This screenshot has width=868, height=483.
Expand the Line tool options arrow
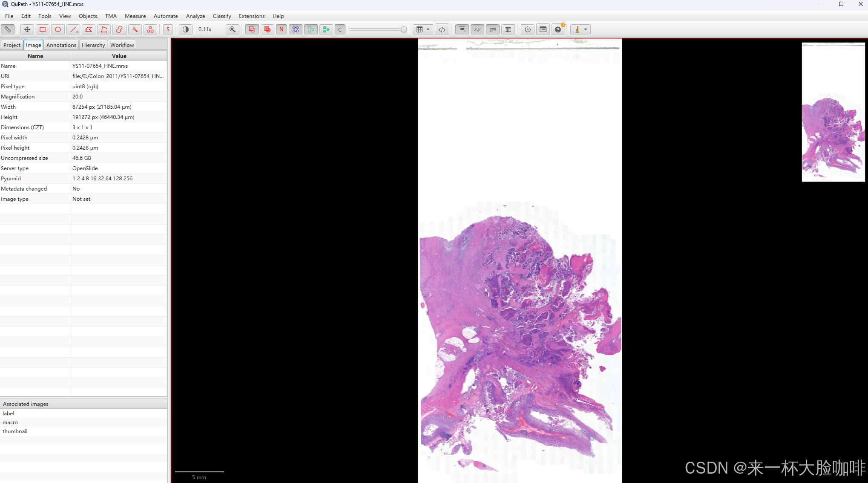pos(78,32)
